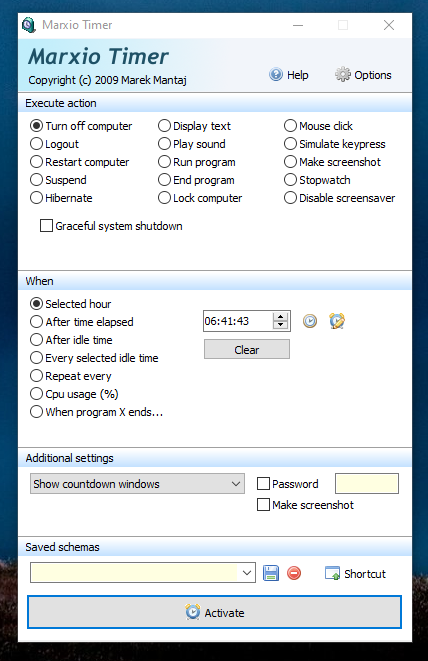Choose After time elapsed trigger
Screen dimensions: 428x661
pyautogui.click(x=36, y=322)
